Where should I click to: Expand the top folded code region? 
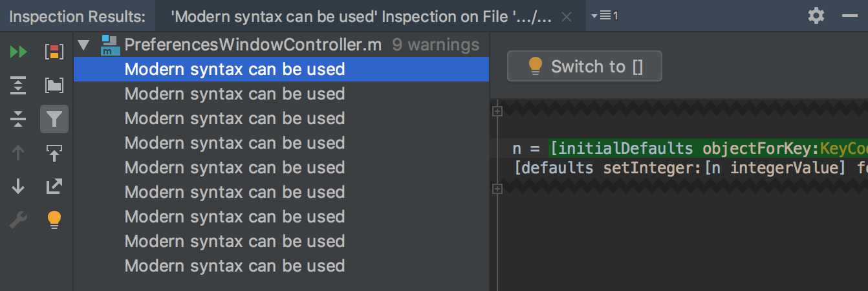497,111
